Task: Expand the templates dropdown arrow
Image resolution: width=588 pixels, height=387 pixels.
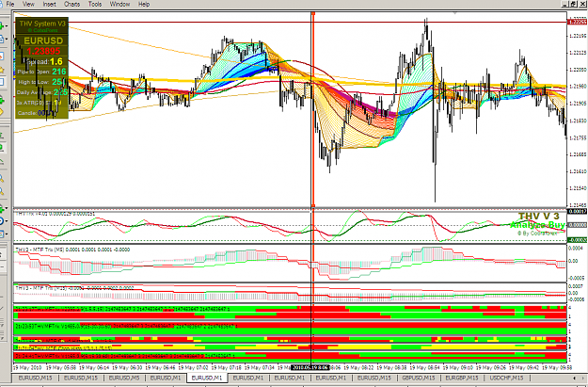Action: pos(7,234)
